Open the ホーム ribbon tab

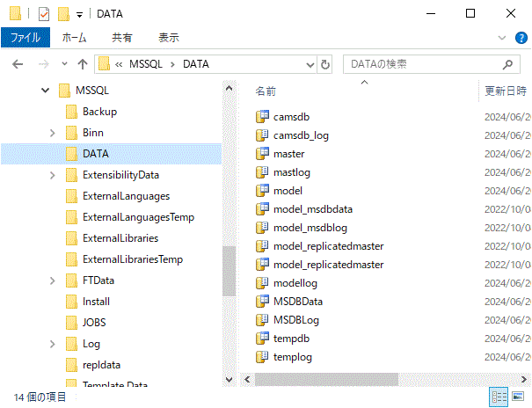[x=74, y=38]
